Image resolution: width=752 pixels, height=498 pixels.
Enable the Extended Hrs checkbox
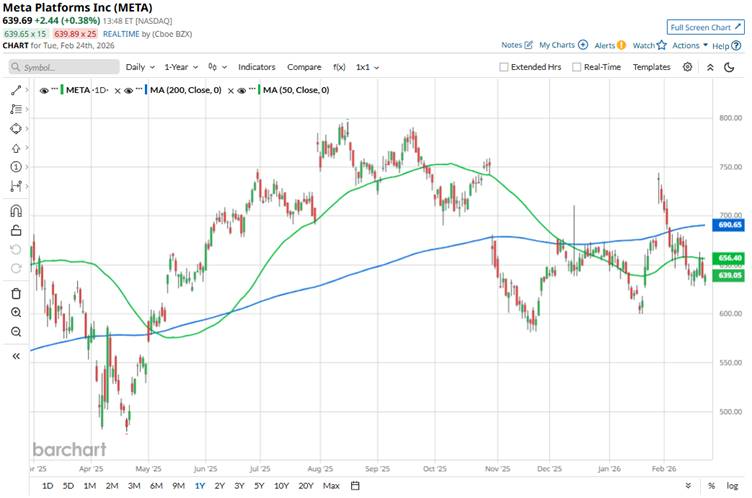(504, 67)
